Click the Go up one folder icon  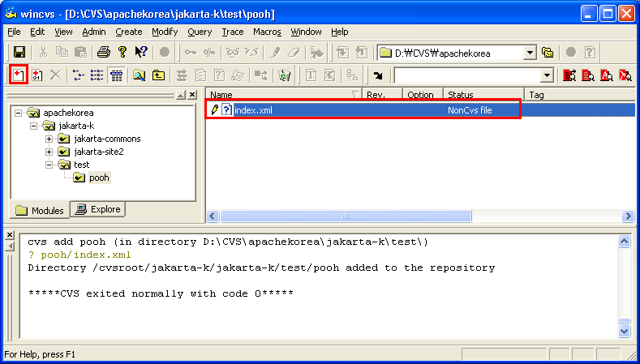[x=158, y=75]
